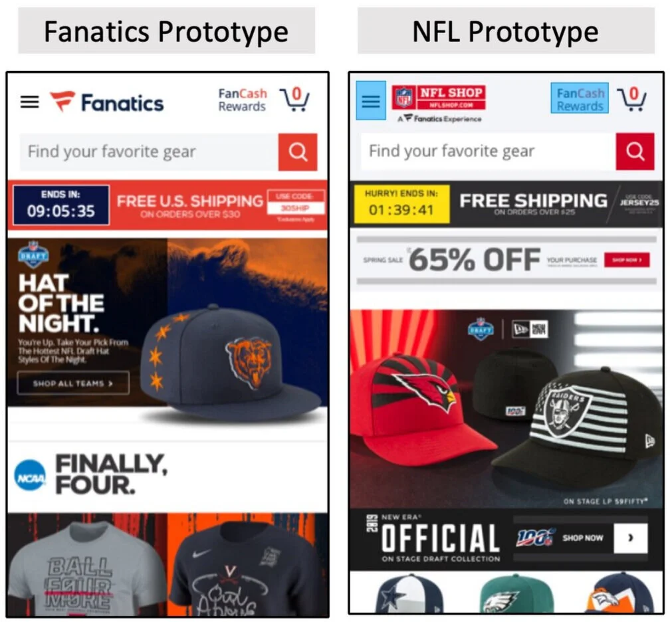The width and height of the screenshot is (672, 622).
Task: Click the Fanatics shopping cart icon
Action: 294,100
